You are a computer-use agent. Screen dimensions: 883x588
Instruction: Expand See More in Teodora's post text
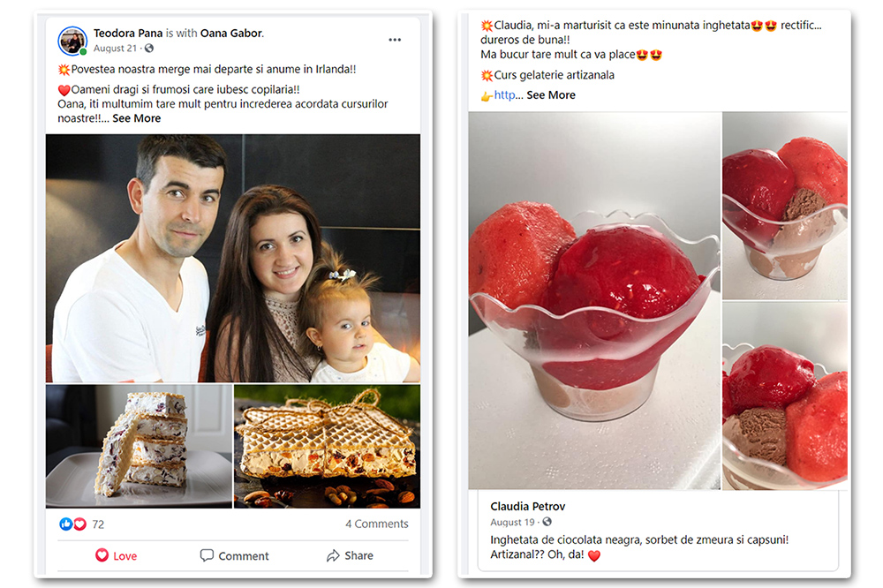(136, 118)
